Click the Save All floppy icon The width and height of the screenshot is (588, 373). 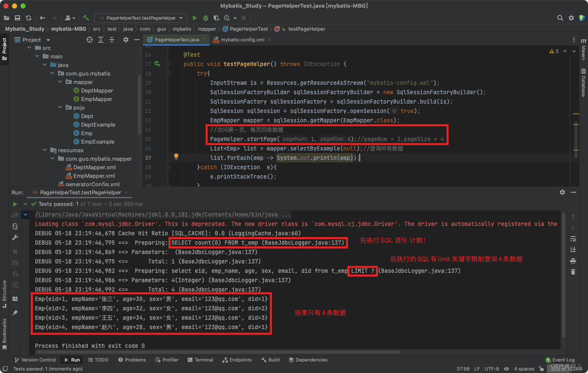tap(17, 18)
